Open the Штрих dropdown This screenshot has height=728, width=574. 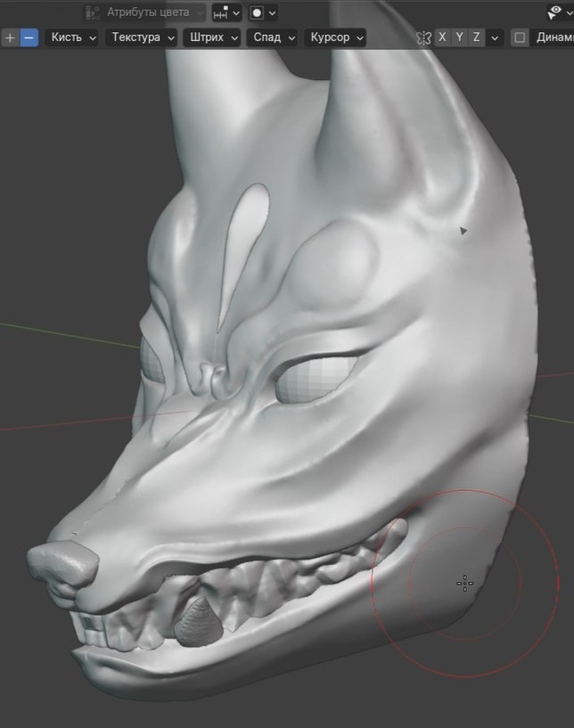[213, 37]
